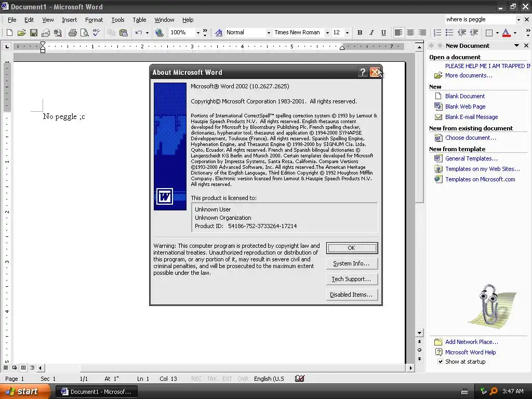Click the Increase Indent icon
532x399 pixels.
pyautogui.click(x=474, y=33)
